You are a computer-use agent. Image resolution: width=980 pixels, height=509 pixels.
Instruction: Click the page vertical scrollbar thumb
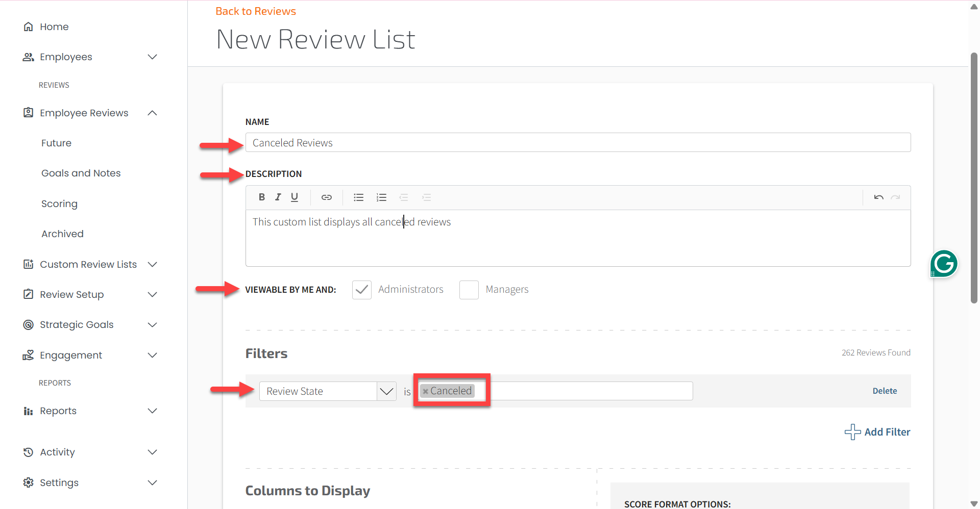974,177
